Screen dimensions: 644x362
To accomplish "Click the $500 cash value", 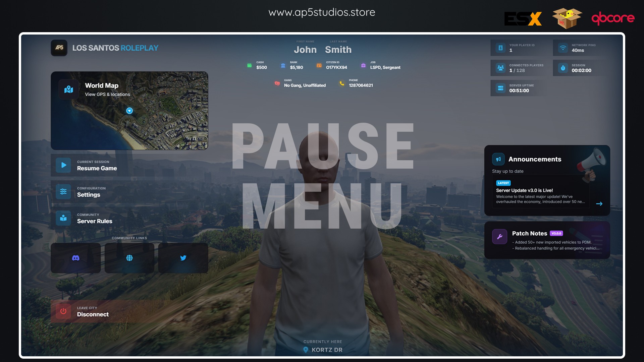I will coord(262,67).
